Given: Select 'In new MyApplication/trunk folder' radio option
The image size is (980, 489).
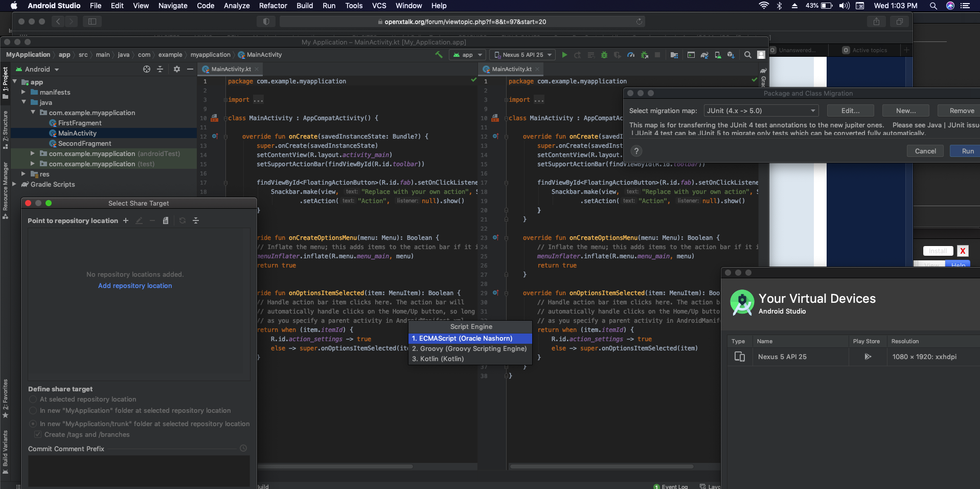Looking at the screenshot, I should click(33, 424).
